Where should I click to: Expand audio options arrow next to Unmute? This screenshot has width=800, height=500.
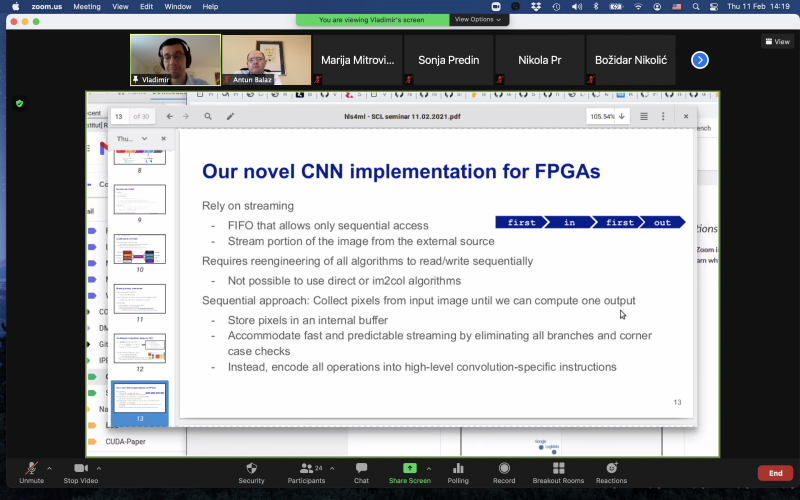(x=49, y=467)
